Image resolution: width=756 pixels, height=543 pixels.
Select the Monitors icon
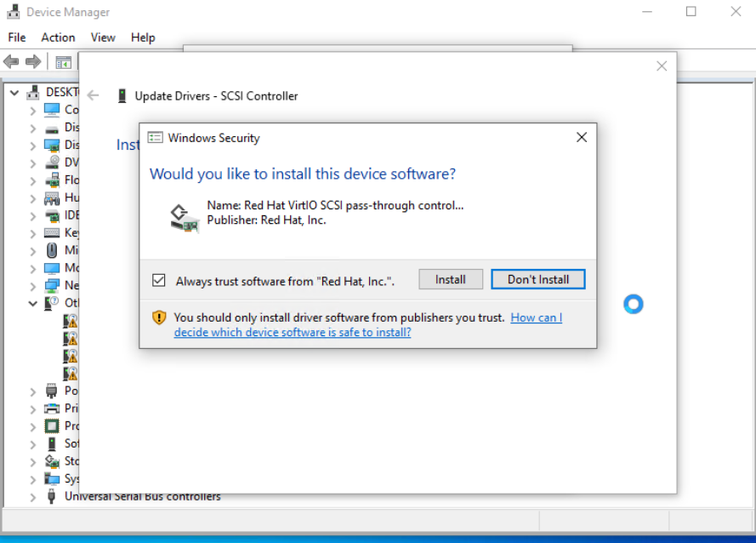pyautogui.click(x=52, y=267)
